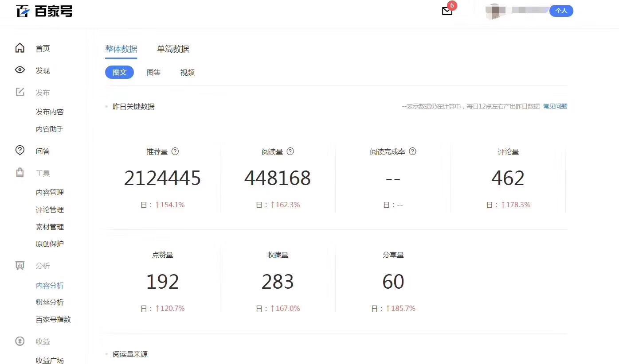This screenshot has height=364, width=619.
Task: Open the help icon beside 阅读完成率
Action: click(x=413, y=151)
